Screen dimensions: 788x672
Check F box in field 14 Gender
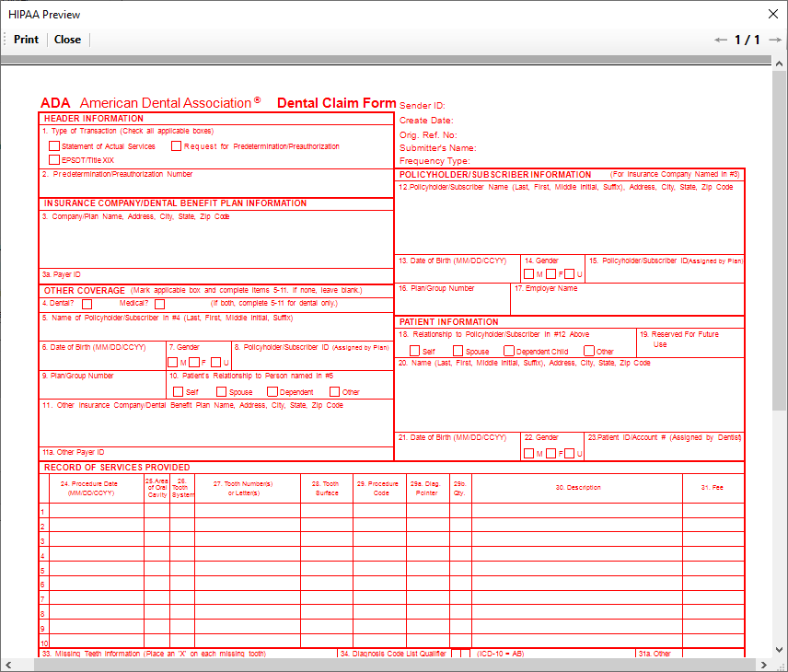[550, 274]
